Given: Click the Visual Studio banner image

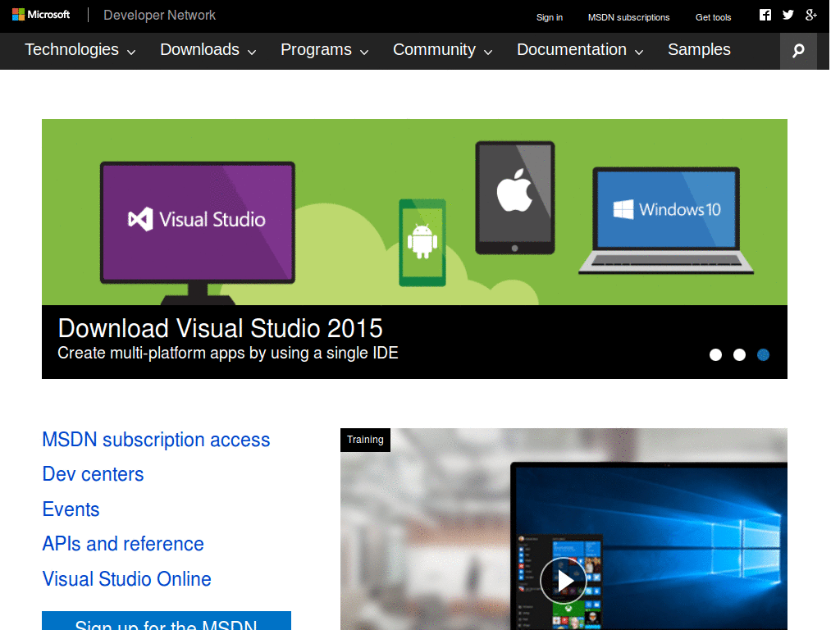Looking at the screenshot, I should 414,211.
